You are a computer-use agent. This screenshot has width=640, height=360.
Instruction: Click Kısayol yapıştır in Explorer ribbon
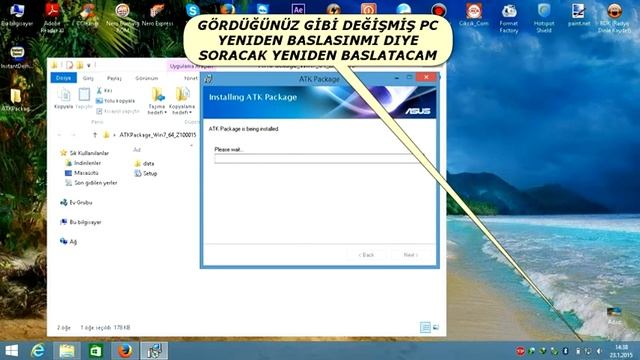click(x=118, y=111)
